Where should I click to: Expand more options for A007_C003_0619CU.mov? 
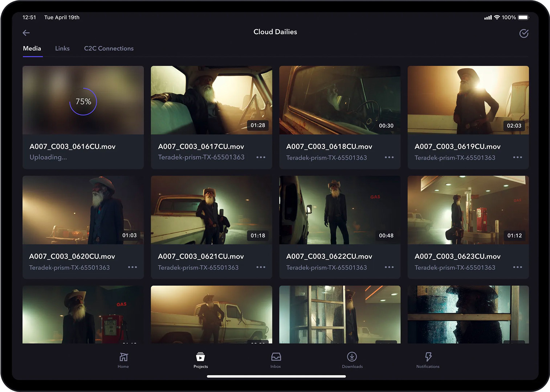point(517,158)
